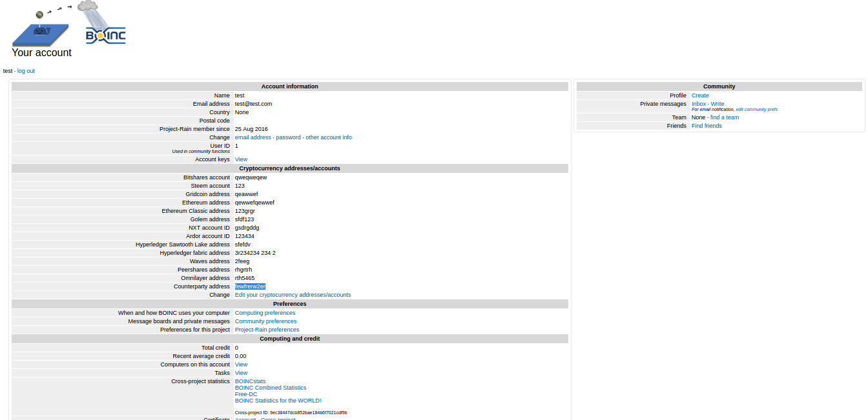The image size is (868, 420).
Task: Open BOINC Combined Statistics
Action: [x=271, y=388]
